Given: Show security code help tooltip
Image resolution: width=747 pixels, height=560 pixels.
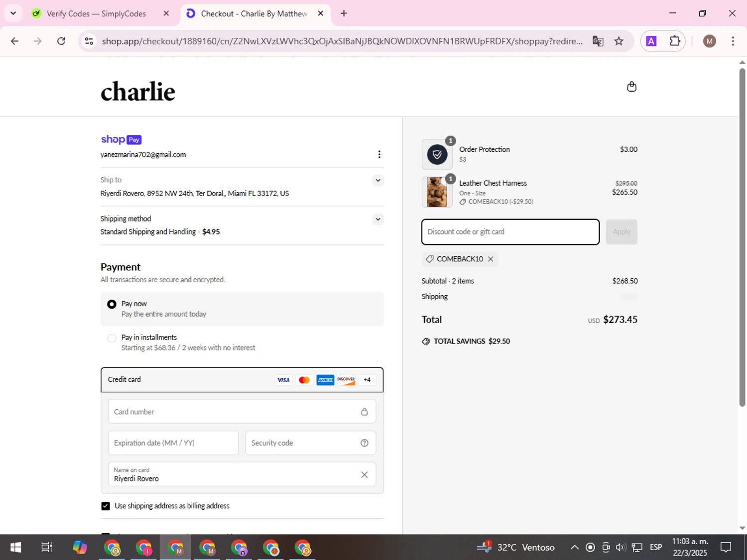Looking at the screenshot, I should (365, 443).
